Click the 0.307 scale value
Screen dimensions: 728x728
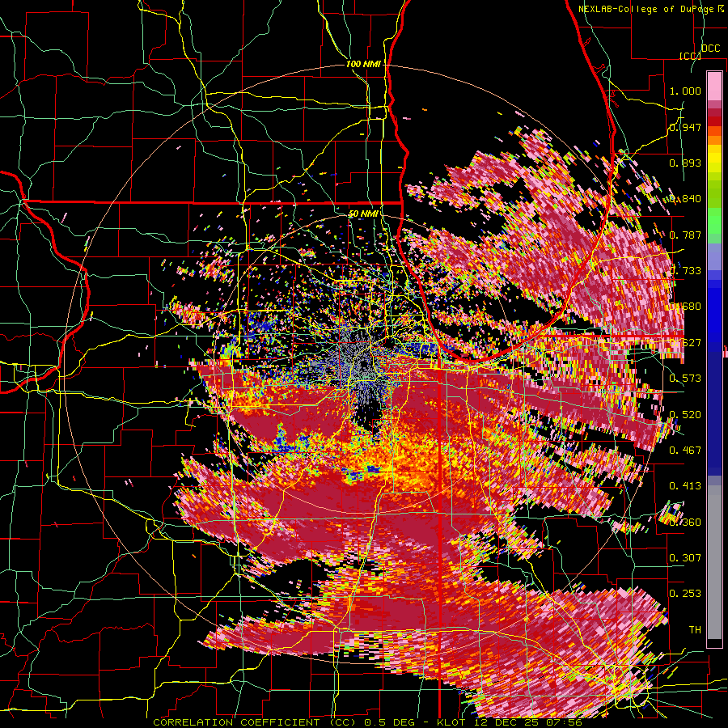tap(685, 558)
